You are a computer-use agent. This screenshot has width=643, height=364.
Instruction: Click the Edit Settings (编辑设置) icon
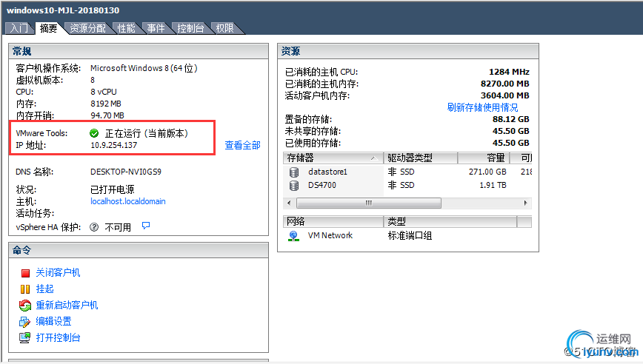point(24,322)
